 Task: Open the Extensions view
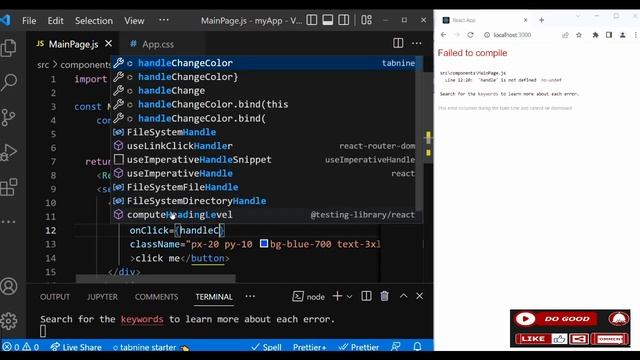pyautogui.click(x=9, y=187)
